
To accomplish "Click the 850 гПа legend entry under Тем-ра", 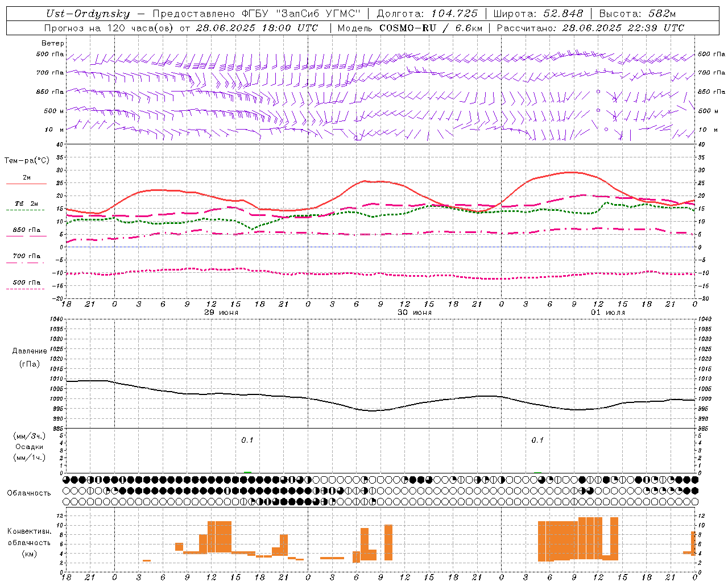I will pyautogui.click(x=27, y=230).
